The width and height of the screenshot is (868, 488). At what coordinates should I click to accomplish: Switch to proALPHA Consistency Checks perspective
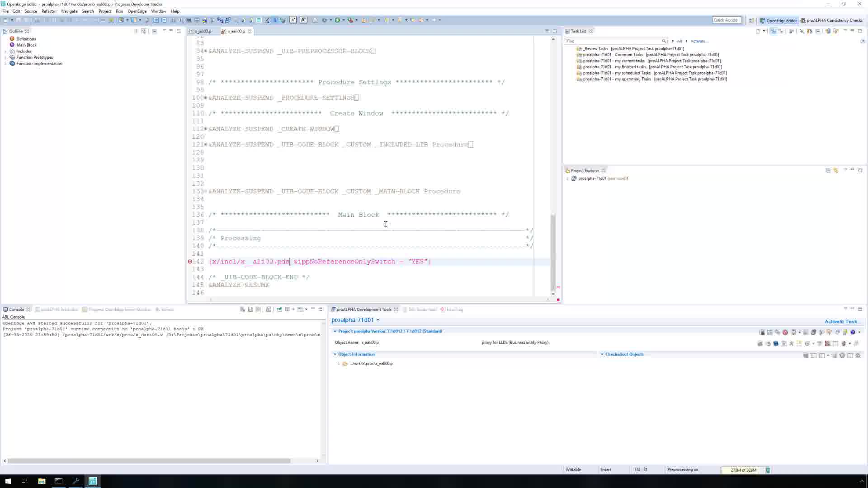(x=831, y=20)
